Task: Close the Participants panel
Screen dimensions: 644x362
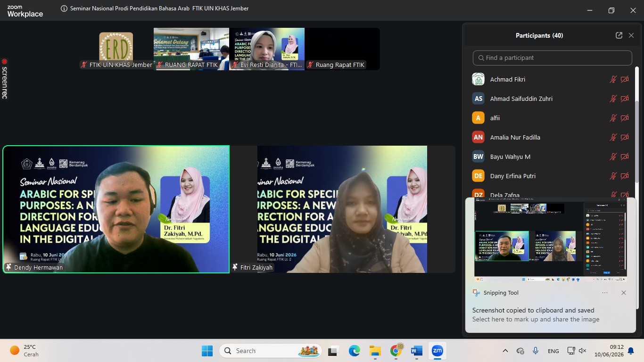Action: [631, 35]
